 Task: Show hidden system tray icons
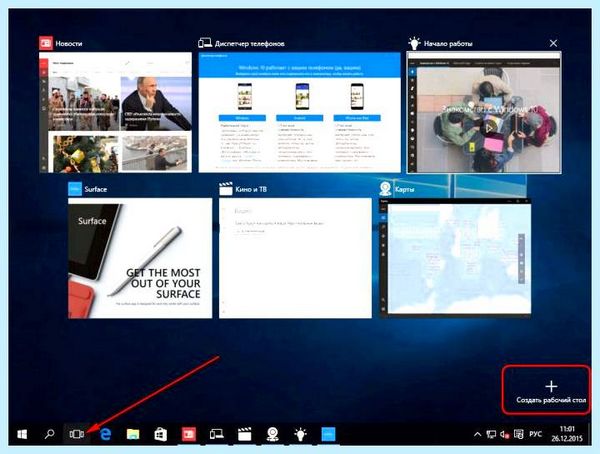tap(477, 434)
